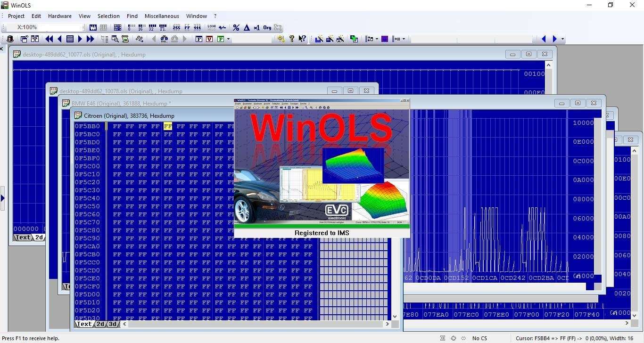Choose the 32-bit data width icon
Screen dimensions: 644x343
[151, 28]
